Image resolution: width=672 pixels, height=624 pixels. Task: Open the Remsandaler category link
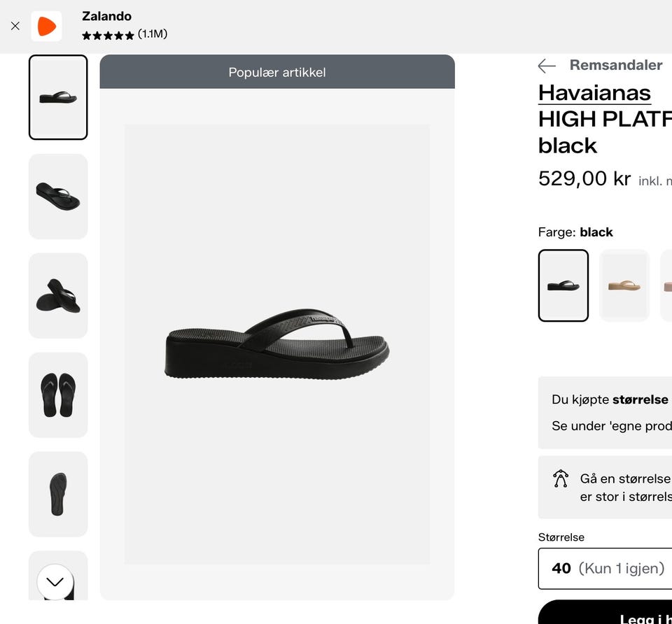point(615,65)
